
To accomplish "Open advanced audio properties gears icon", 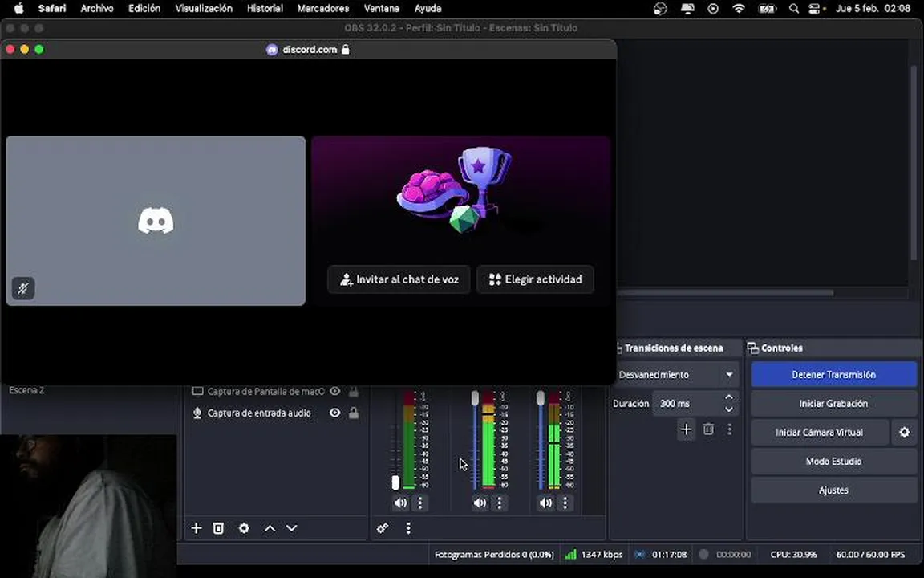I will [x=383, y=528].
